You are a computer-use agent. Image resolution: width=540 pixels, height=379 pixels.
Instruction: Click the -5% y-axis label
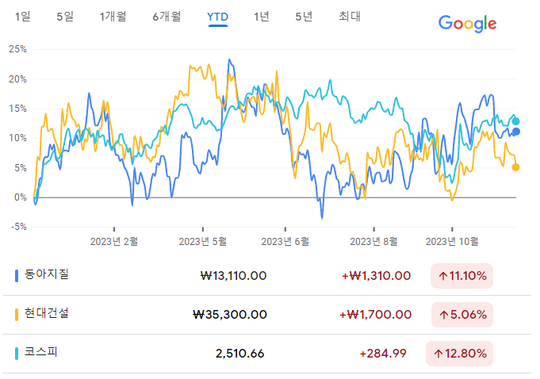point(19,227)
